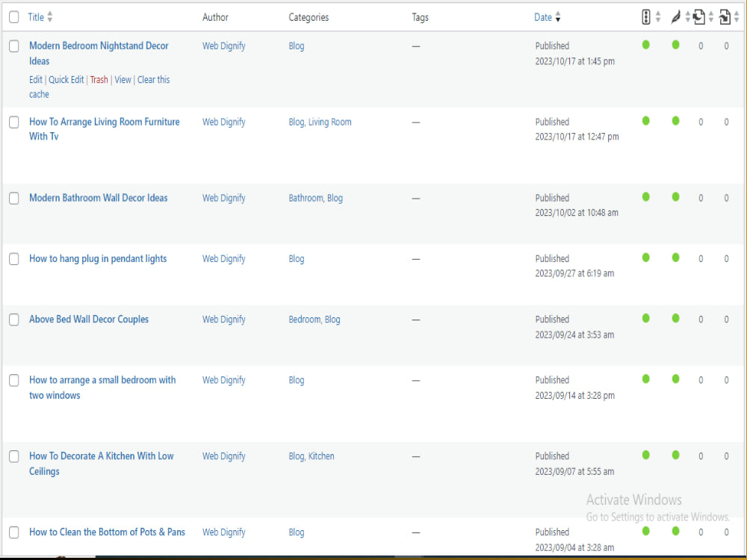Open Modern Bathroom Wall Decor Ideas post
The width and height of the screenshot is (747, 560).
click(x=98, y=198)
